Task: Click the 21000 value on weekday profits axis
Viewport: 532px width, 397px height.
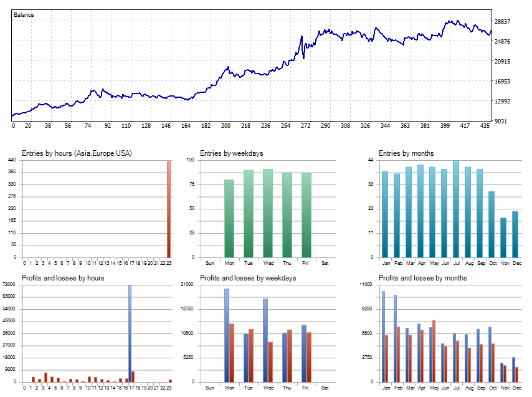Action: click(x=187, y=284)
